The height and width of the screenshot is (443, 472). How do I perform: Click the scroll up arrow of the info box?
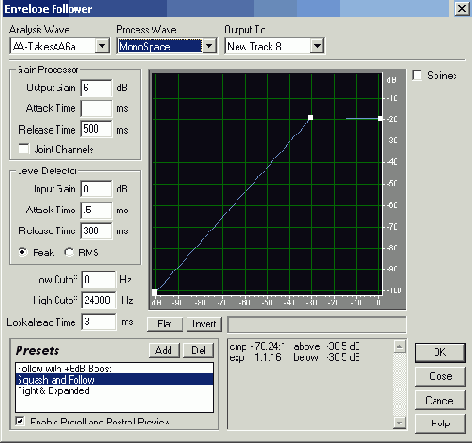[x=399, y=346]
